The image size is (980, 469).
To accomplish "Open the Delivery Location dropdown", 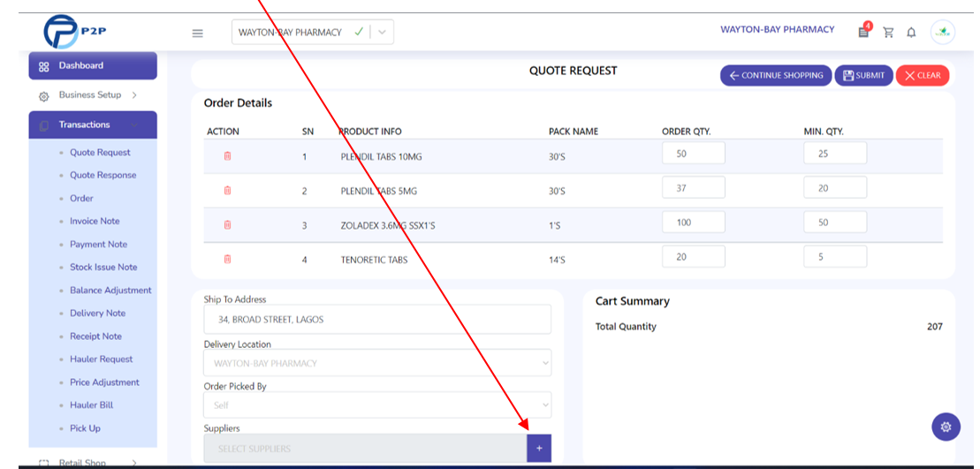I will (377, 363).
